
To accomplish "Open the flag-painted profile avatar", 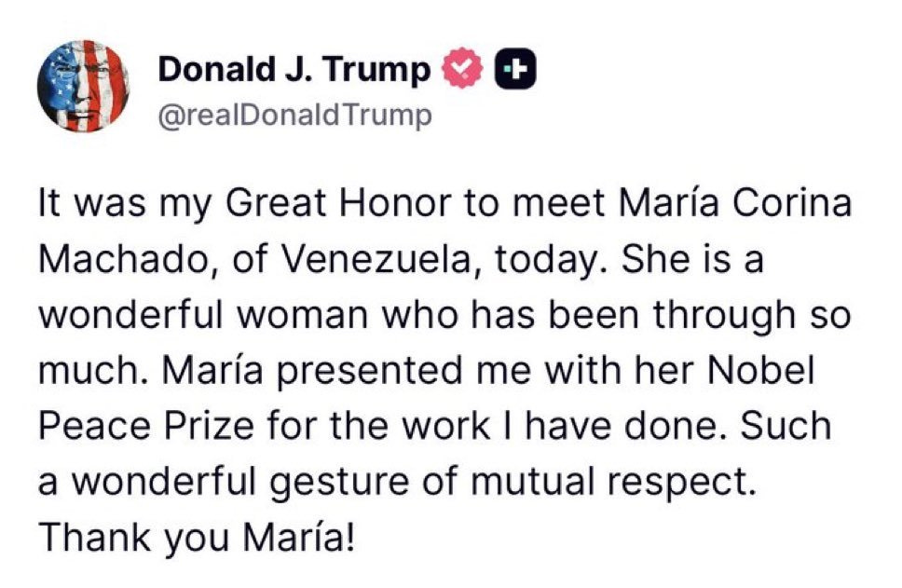I will [82, 86].
